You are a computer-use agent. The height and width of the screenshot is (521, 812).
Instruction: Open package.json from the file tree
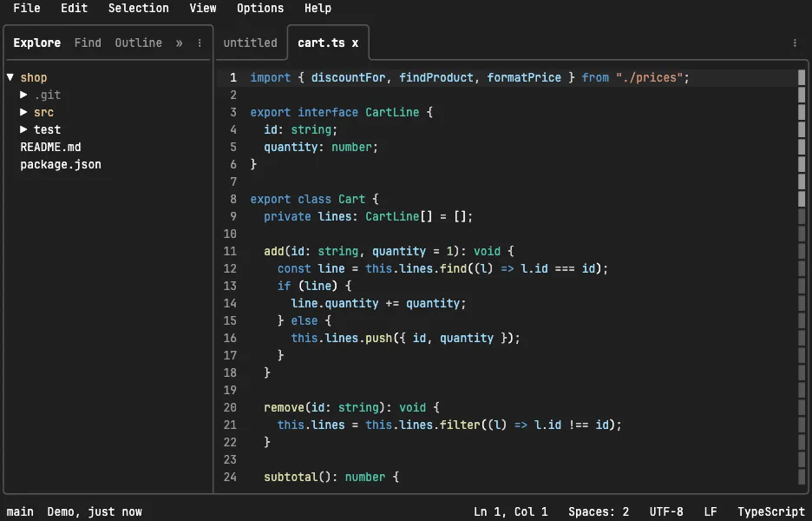click(x=61, y=164)
